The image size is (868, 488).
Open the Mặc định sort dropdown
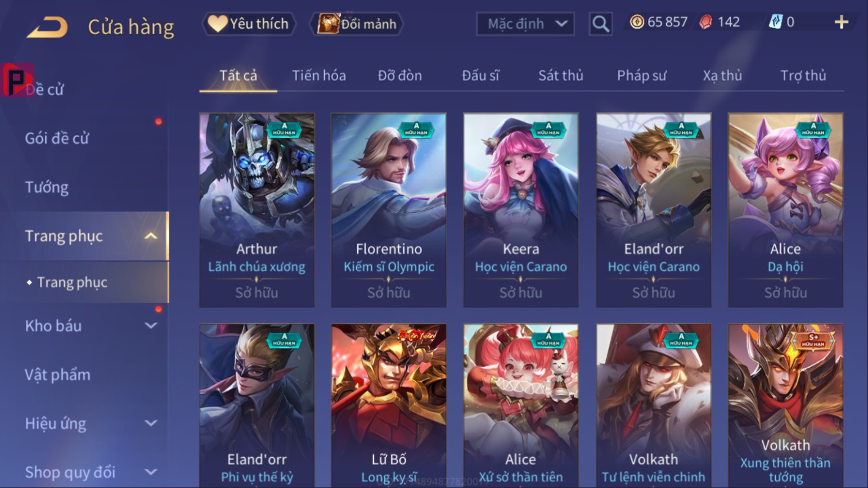[x=525, y=24]
